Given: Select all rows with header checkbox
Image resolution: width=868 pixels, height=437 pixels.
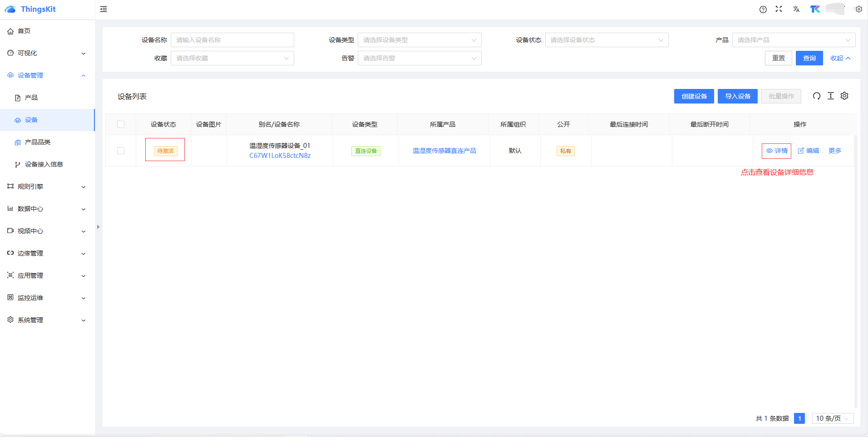Looking at the screenshot, I should pyautogui.click(x=121, y=124).
